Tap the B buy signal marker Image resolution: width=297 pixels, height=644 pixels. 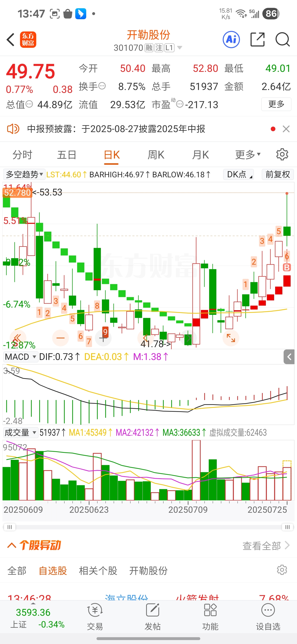point(287,267)
